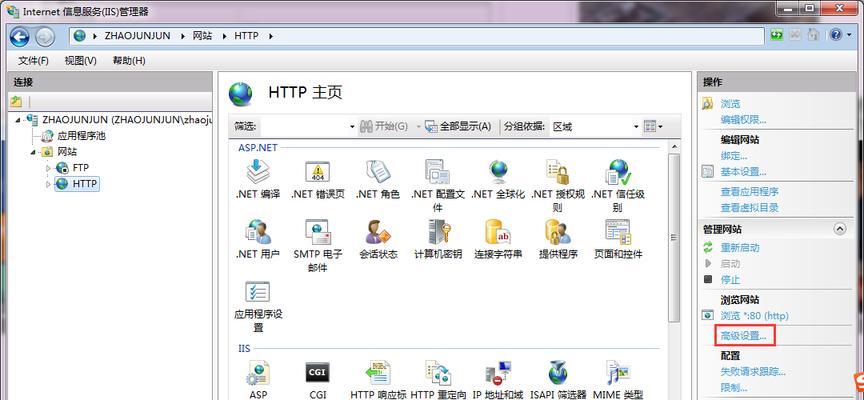This screenshot has height=400, width=864.
Task: Click 重新启动 to restart the site
Action: pyautogui.click(x=739, y=247)
